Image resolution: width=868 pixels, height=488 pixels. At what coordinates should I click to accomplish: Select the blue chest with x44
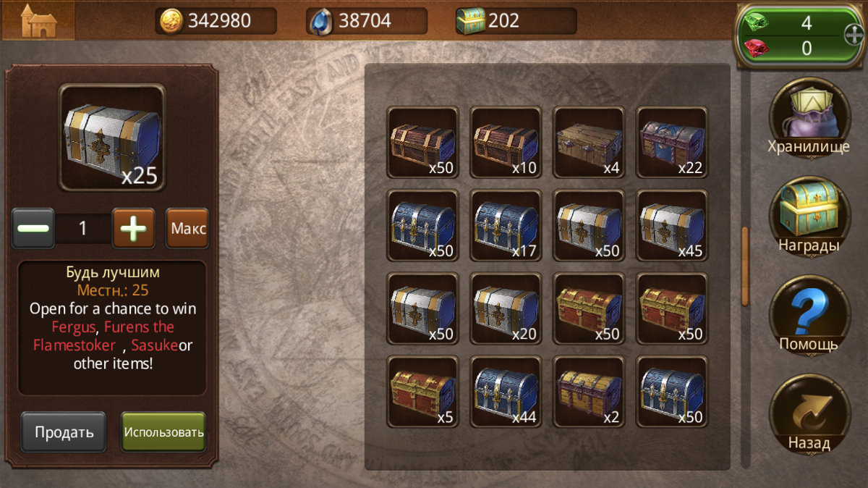(506, 392)
